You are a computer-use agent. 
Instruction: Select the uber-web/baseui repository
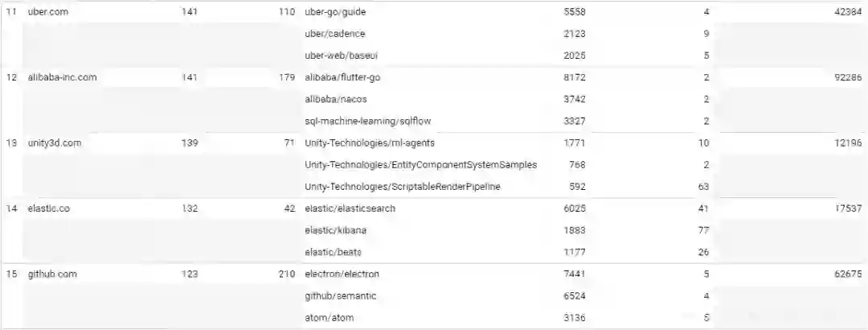(342, 56)
